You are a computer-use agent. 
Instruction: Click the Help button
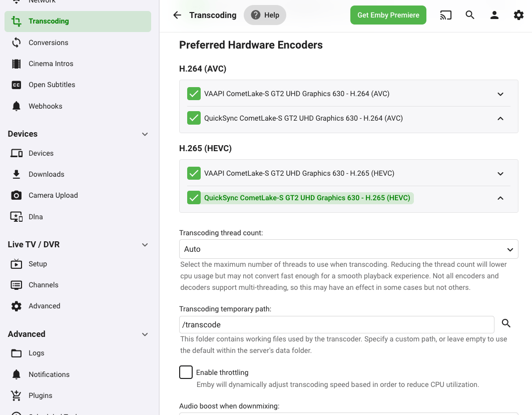point(265,15)
